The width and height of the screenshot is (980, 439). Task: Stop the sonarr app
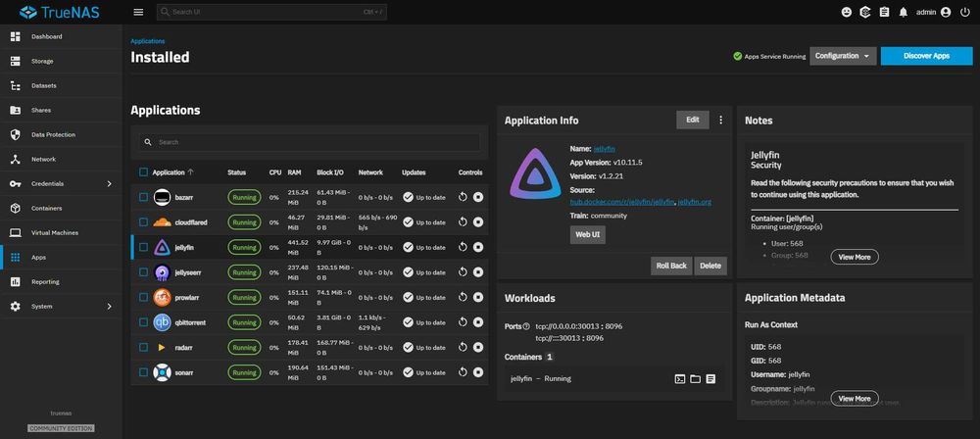point(478,372)
